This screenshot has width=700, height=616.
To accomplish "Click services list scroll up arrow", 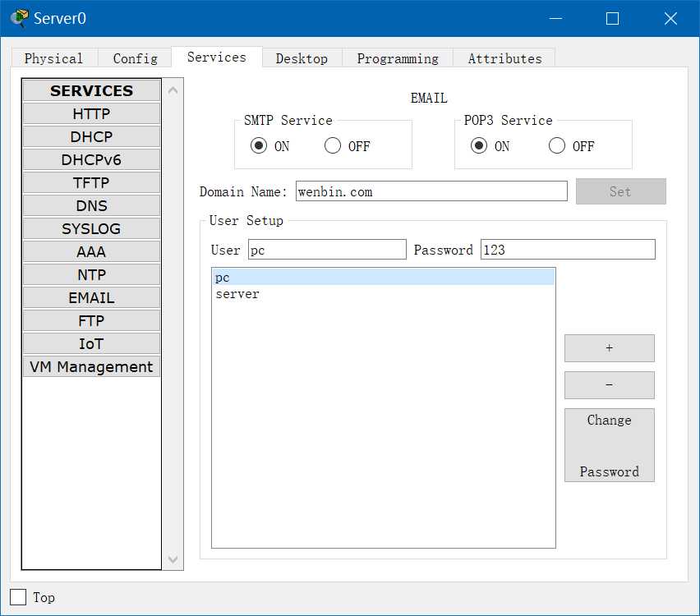I will 173,90.
